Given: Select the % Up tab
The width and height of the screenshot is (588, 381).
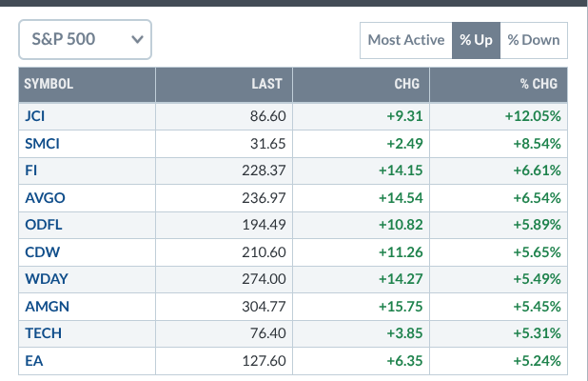Looking at the screenshot, I should point(476,40).
